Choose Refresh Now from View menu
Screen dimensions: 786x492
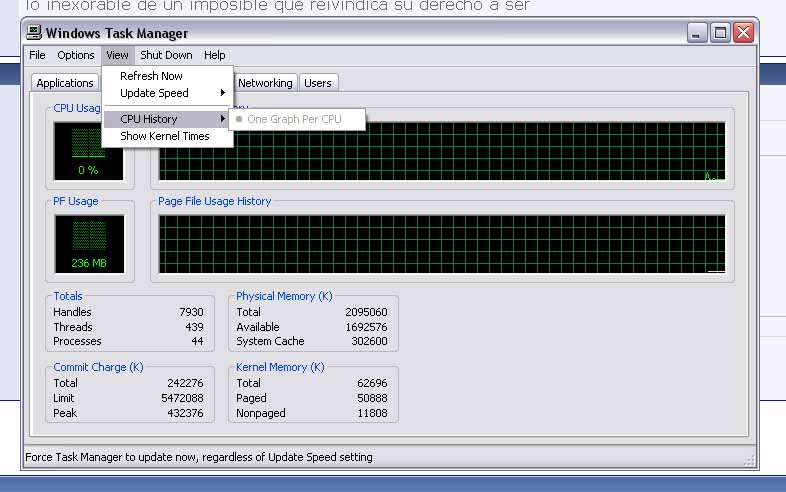pyautogui.click(x=167, y=76)
